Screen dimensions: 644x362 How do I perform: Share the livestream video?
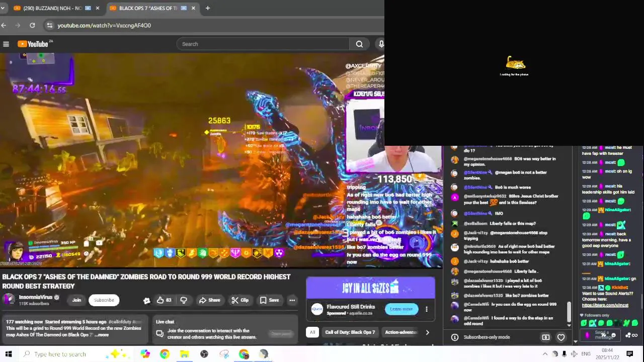point(209,300)
